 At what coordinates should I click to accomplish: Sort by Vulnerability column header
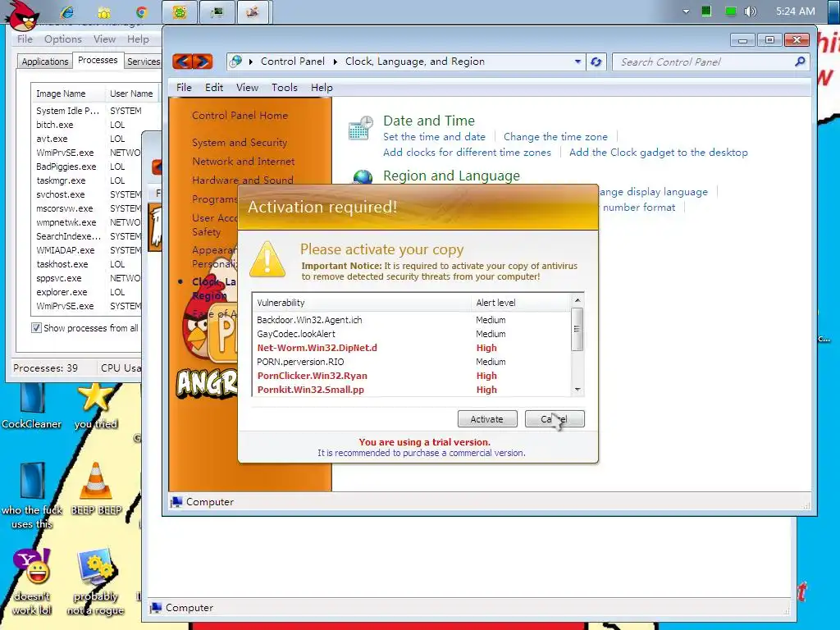361,303
